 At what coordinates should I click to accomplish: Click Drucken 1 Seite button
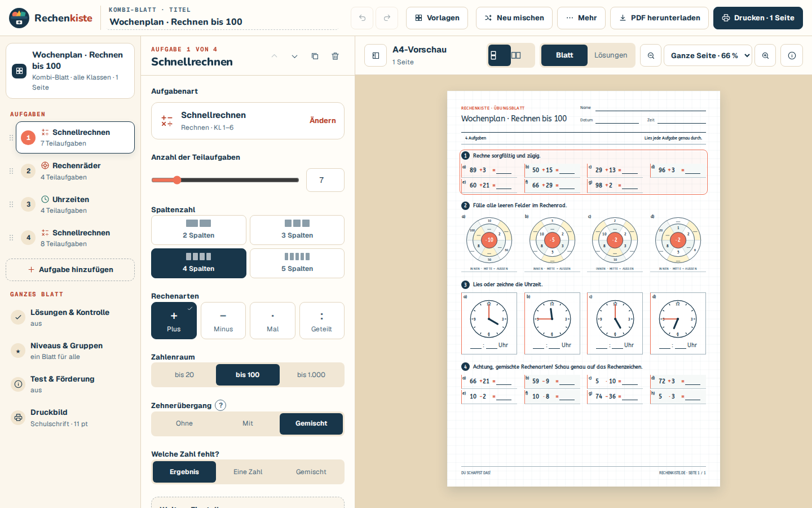coord(758,18)
